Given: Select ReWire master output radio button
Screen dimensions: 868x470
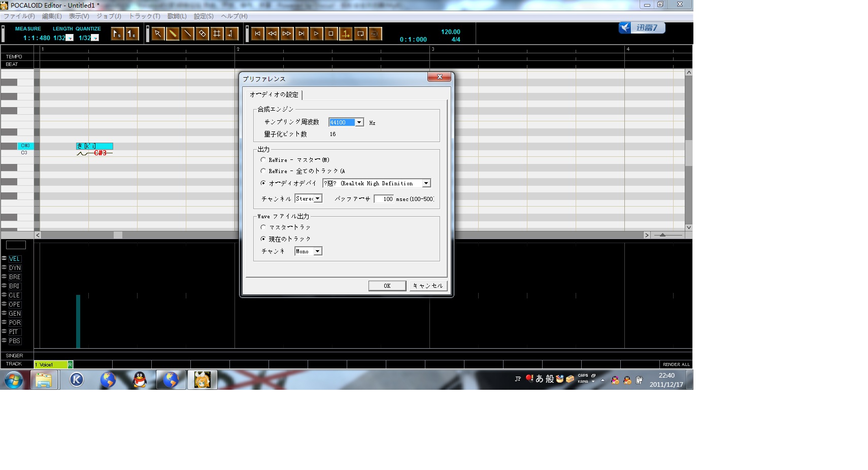Looking at the screenshot, I should click(263, 160).
